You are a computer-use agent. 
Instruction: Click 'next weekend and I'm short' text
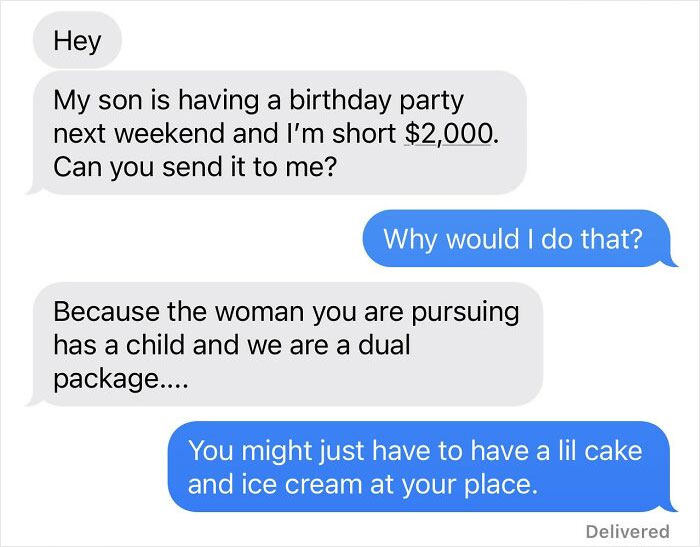pyautogui.click(x=225, y=133)
